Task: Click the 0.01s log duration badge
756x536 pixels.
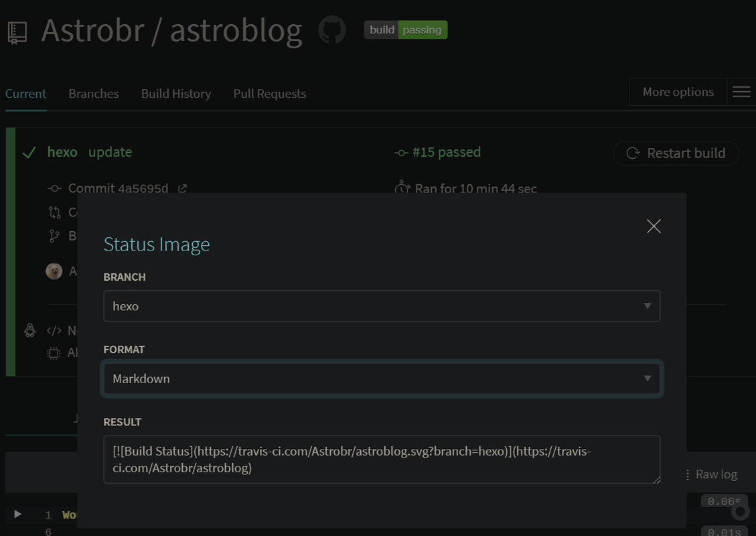Action: click(x=723, y=532)
